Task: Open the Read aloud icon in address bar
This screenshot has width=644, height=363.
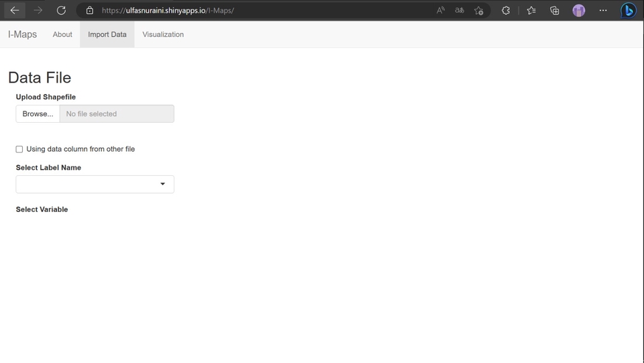Action: 441,10
